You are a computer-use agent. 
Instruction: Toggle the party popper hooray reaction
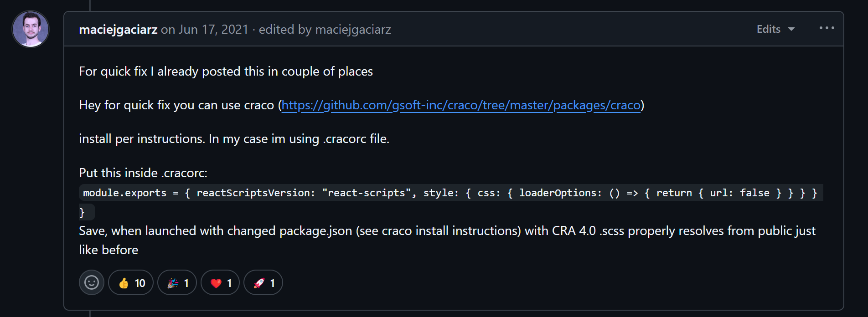[177, 282]
